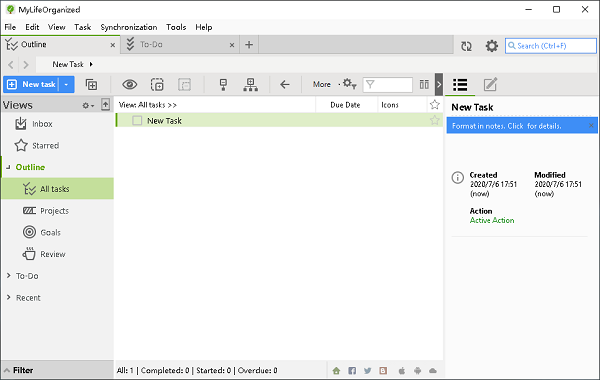This screenshot has width=600, height=380.
Task: Check the New Task checkbox
Action: [137, 121]
